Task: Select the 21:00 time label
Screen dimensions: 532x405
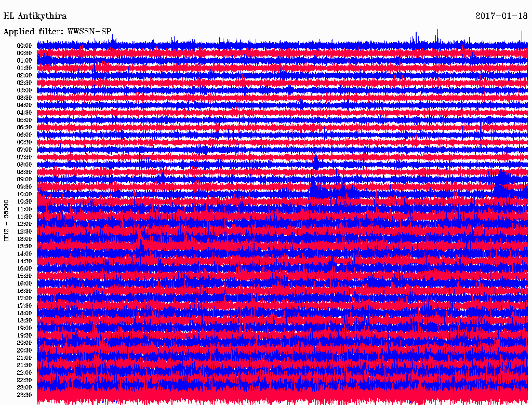Action: (24, 358)
